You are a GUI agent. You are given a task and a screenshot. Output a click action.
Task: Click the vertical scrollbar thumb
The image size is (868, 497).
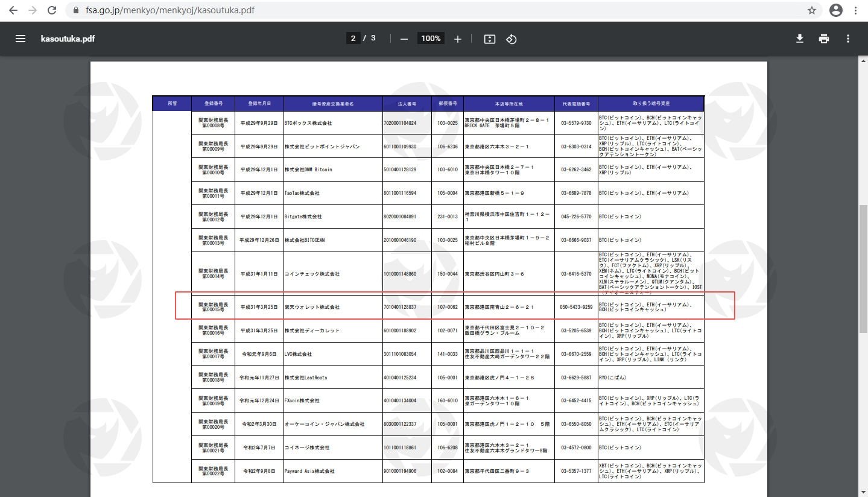863,268
